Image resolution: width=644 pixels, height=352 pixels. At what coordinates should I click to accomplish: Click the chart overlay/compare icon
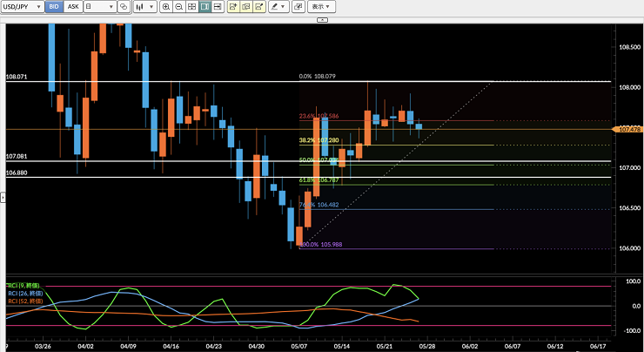(x=124, y=7)
